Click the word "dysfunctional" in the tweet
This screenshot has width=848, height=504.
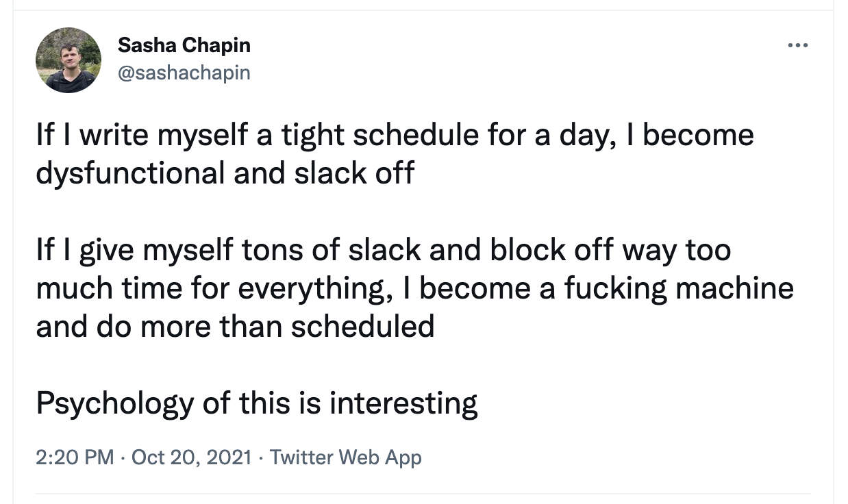(130, 173)
